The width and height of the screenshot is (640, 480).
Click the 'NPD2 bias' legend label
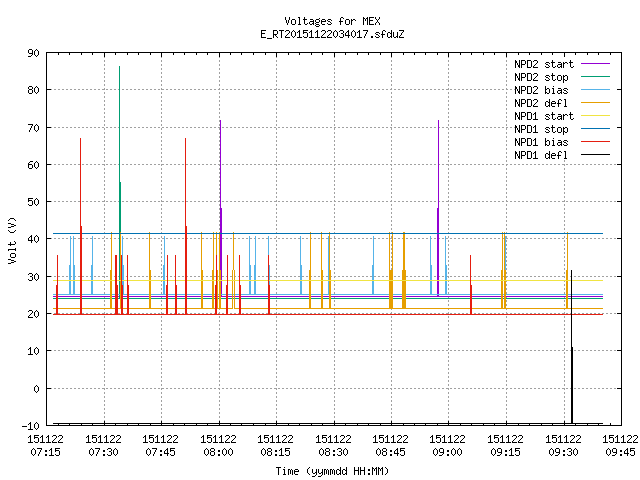541,90
